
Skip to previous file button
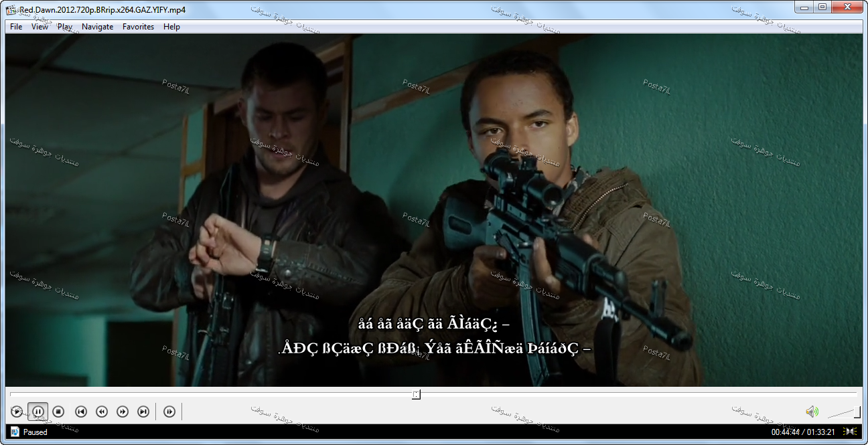(x=81, y=412)
